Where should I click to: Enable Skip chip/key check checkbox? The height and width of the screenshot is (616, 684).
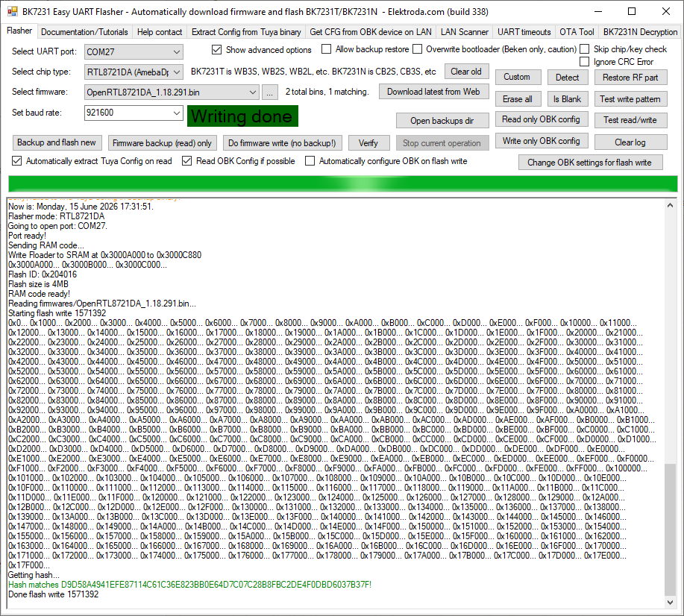coord(585,49)
